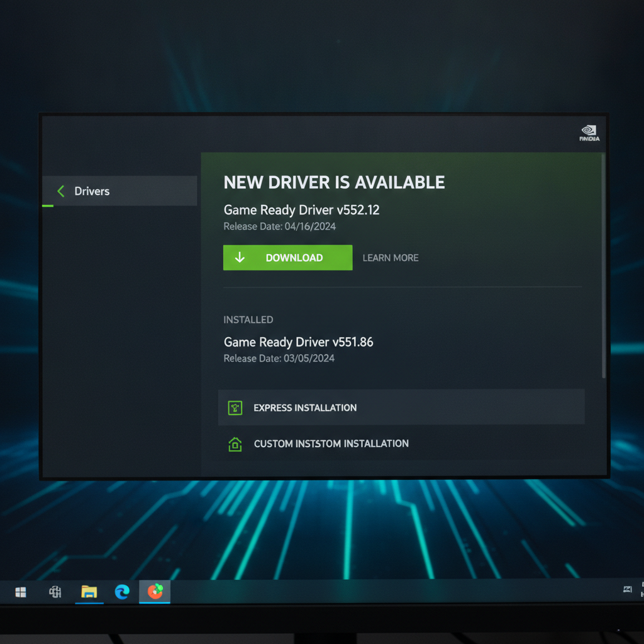
Task: Open the Windows Start menu
Action: tap(21, 592)
